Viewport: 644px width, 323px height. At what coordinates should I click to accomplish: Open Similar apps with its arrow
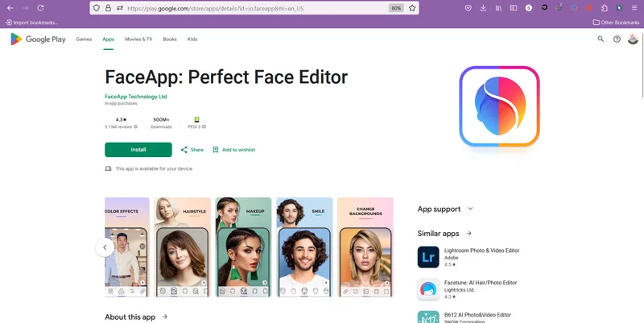click(469, 234)
